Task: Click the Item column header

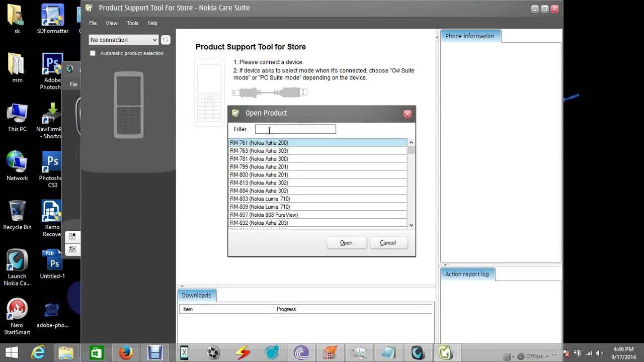Action: 227,309
